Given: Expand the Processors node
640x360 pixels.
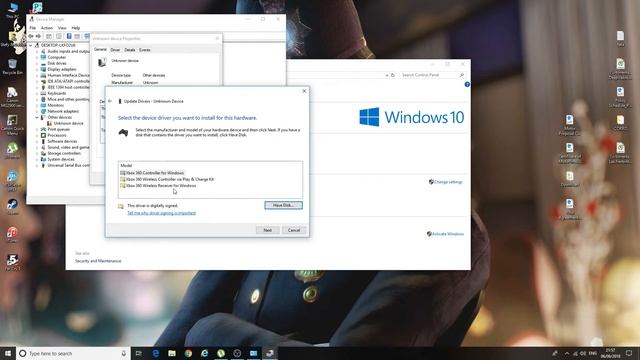Looking at the screenshot, I should coord(37,135).
